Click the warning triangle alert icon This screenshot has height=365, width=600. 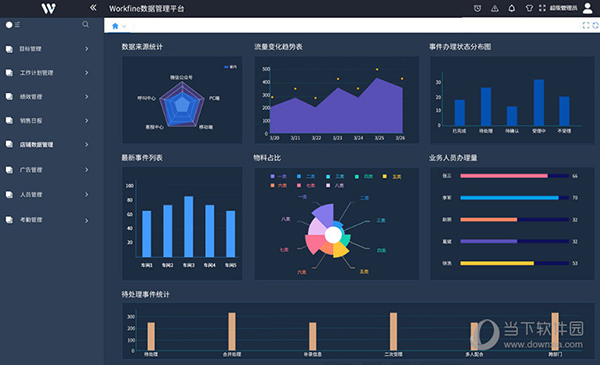[x=494, y=8]
